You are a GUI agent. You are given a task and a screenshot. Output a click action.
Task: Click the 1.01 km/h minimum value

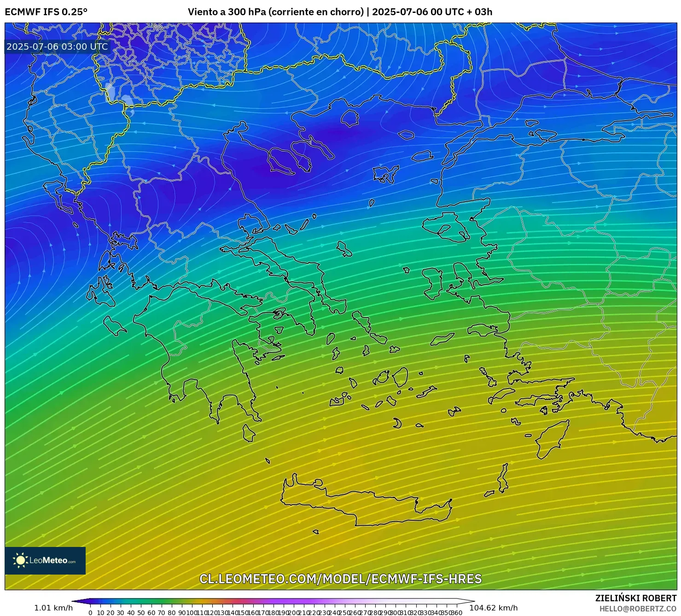53,608
